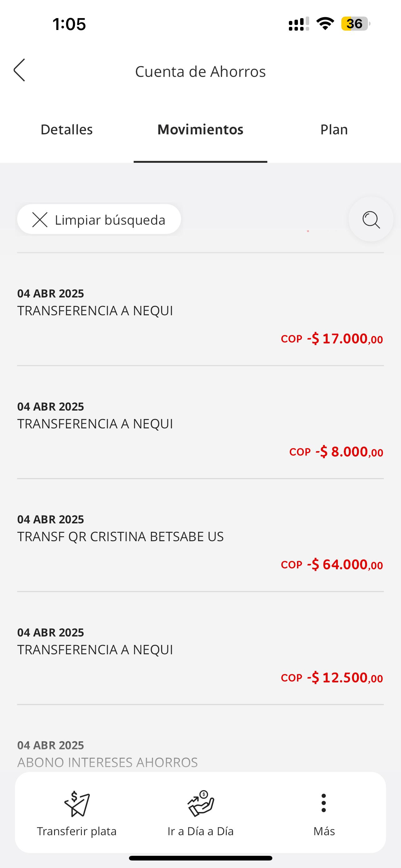Screen dimensions: 401x868
Task: Open the three-dot Más icon
Action: click(x=324, y=803)
